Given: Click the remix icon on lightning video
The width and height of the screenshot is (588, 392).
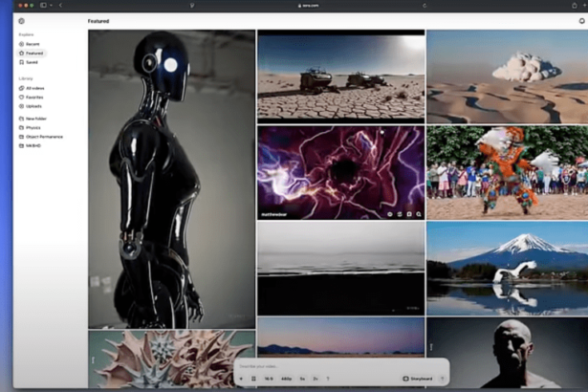Looking at the screenshot, I should tap(400, 214).
